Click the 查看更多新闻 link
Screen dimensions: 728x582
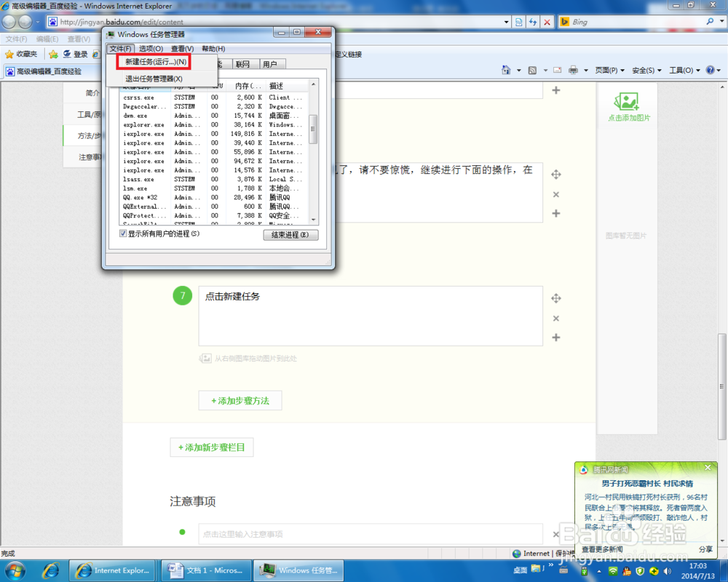pyautogui.click(x=603, y=549)
